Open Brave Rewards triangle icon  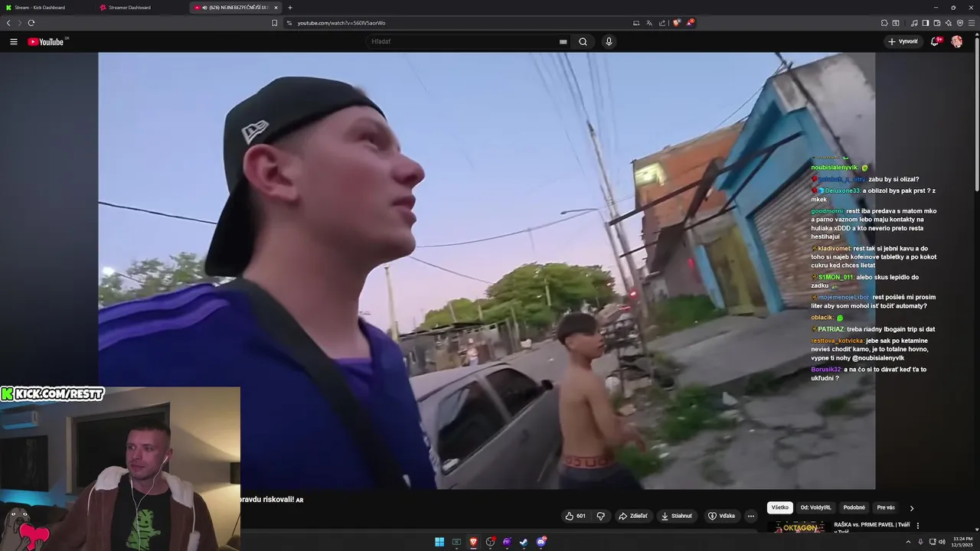(690, 23)
